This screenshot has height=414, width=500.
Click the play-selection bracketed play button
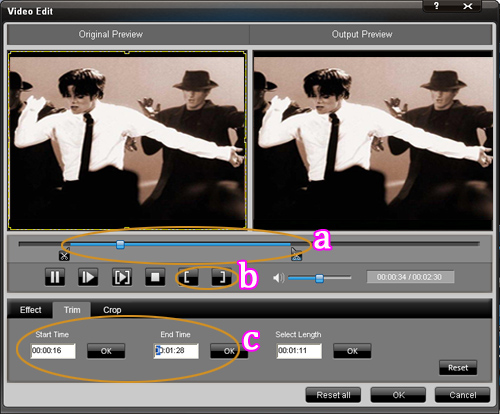(x=122, y=277)
